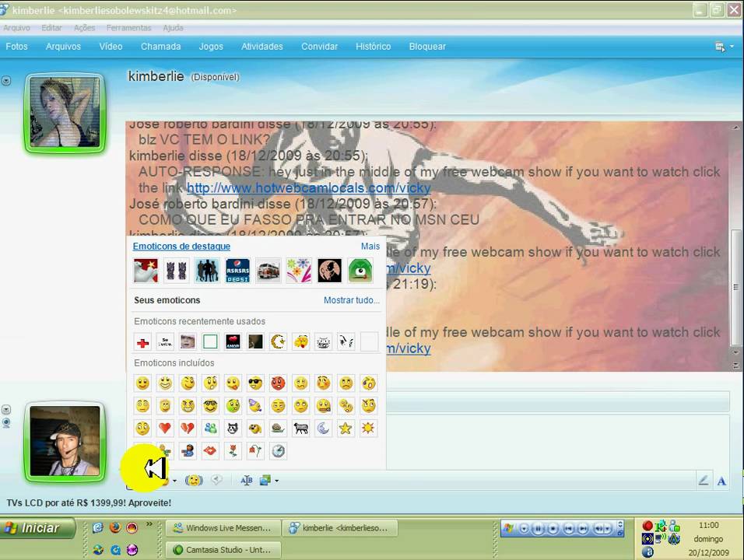Select the sun emoticon
Viewport: 744px width, 560px height.
pyautogui.click(x=369, y=429)
